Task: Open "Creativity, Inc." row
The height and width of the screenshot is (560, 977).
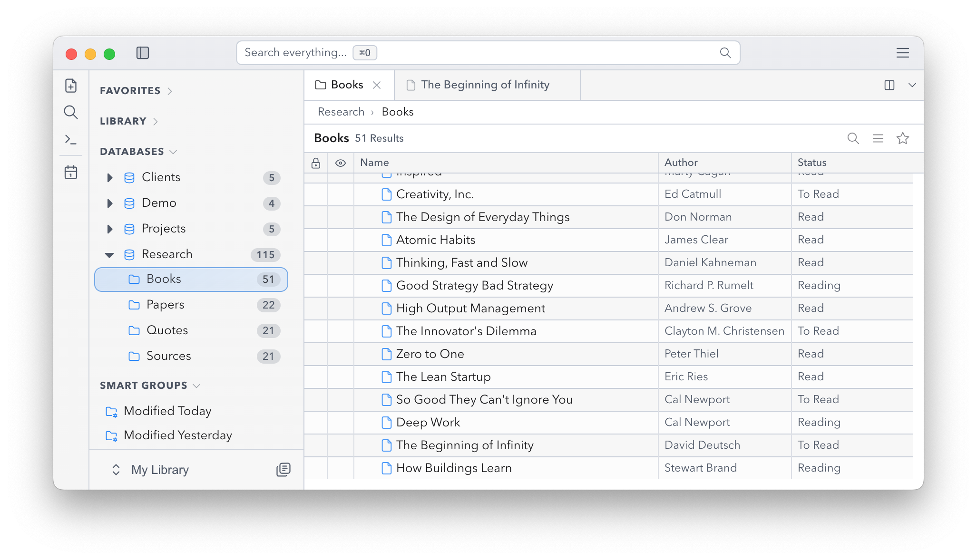Action: tap(609, 194)
